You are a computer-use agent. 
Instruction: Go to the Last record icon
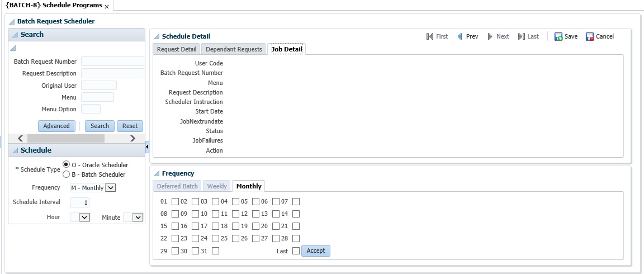[x=521, y=36]
